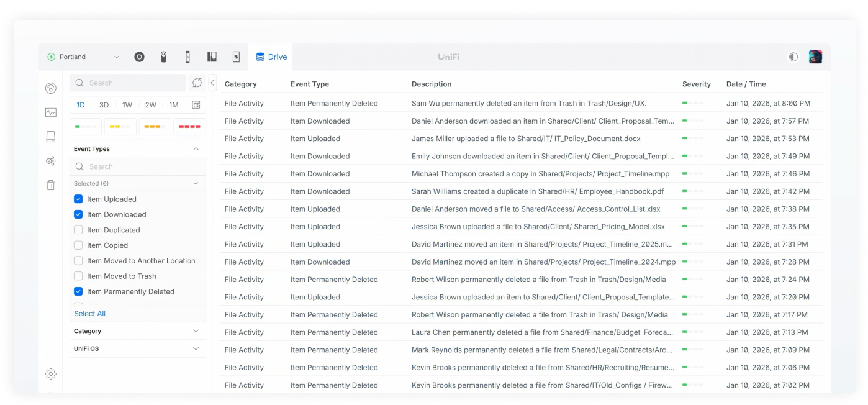
Task: Switch to the Drive tab
Action: (x=271, y=57)
